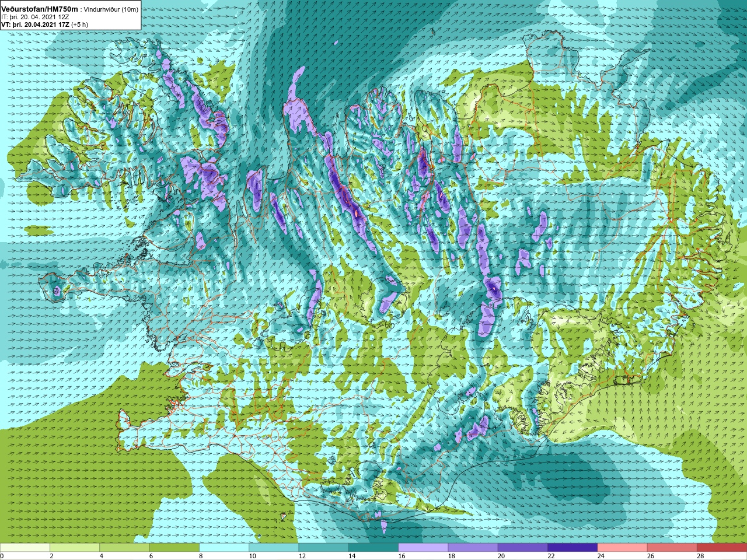Click the legend tick label 24
This screenshot has height=560, width=747.
[x=601, y=556]
